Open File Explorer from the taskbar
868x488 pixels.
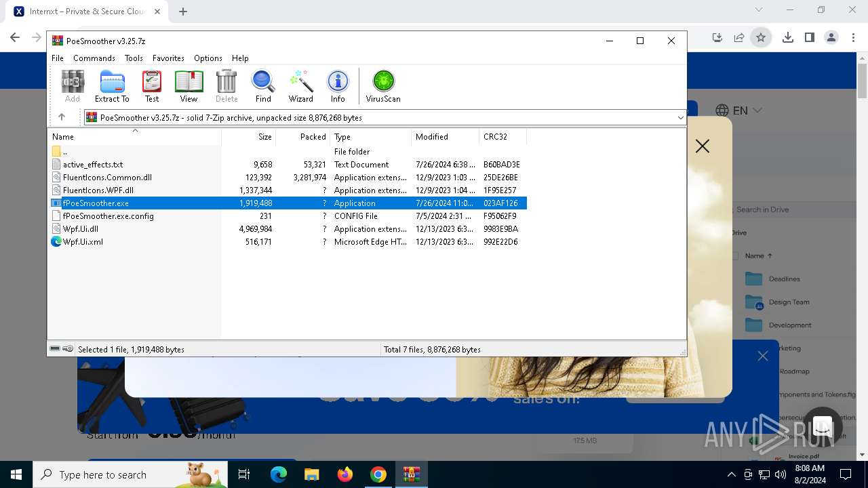(311, 474)
